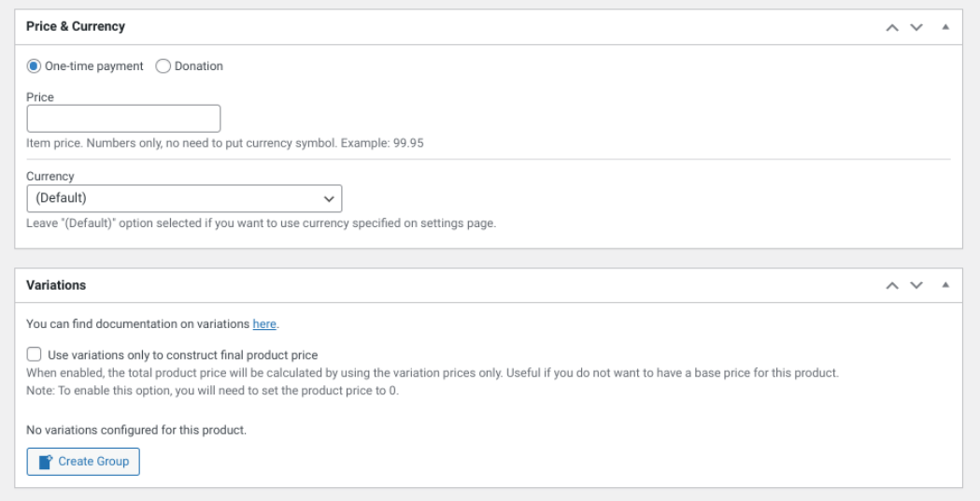Move the Variations panel down
This screenshot has width=980, height=501.
[x=916, y=285]
